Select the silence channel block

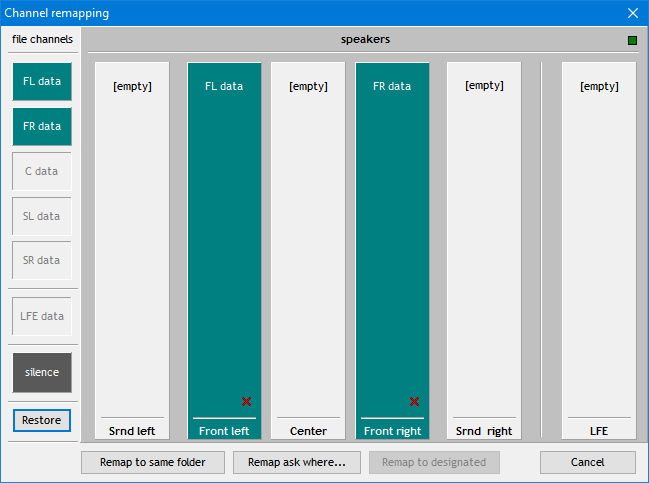click(x=42, y=372)
